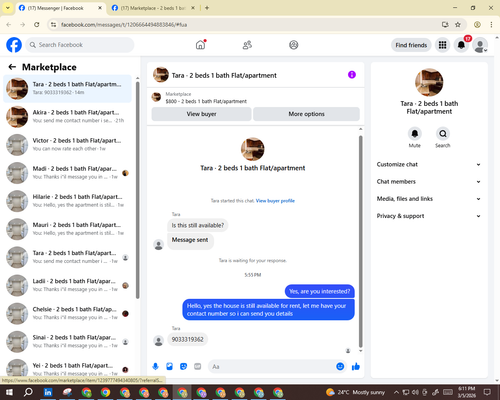Expand Chat members section
This screenshot has height=400, width=500.
[429, 182]
